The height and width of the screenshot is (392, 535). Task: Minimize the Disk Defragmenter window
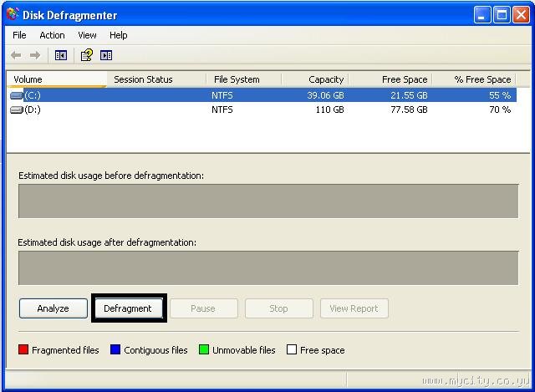[x=482, y=15]
